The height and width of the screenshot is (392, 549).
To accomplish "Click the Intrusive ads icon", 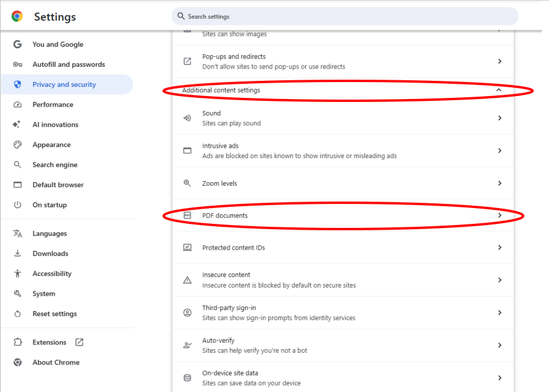I will click(187, 150).
